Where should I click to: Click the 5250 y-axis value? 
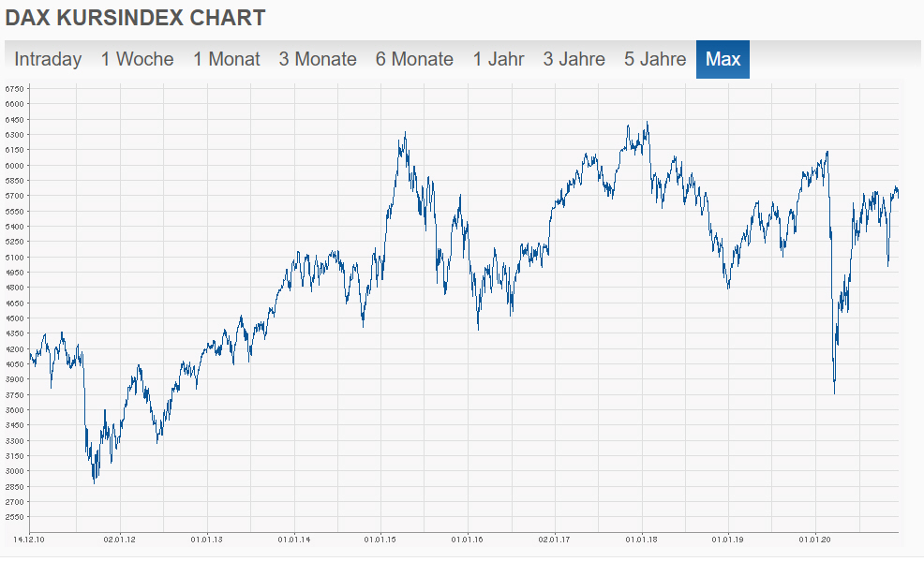pyautogui.click(x=15, y=242)
